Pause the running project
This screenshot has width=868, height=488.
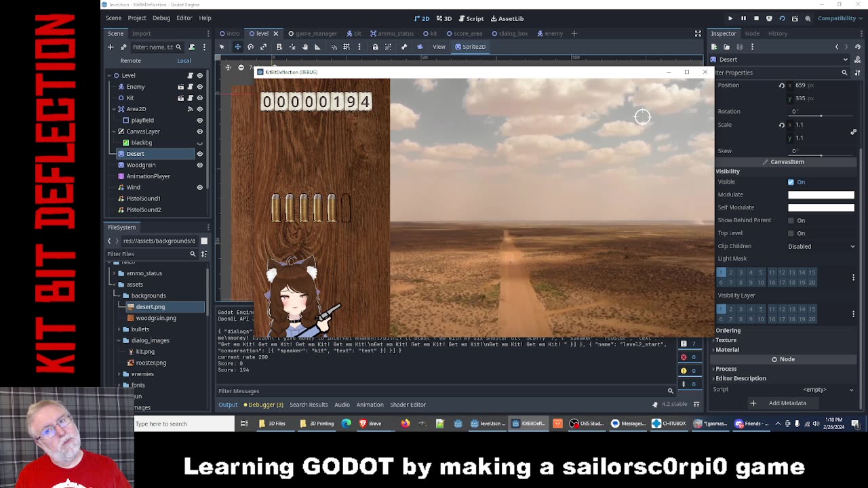click(x=743, y=18)
